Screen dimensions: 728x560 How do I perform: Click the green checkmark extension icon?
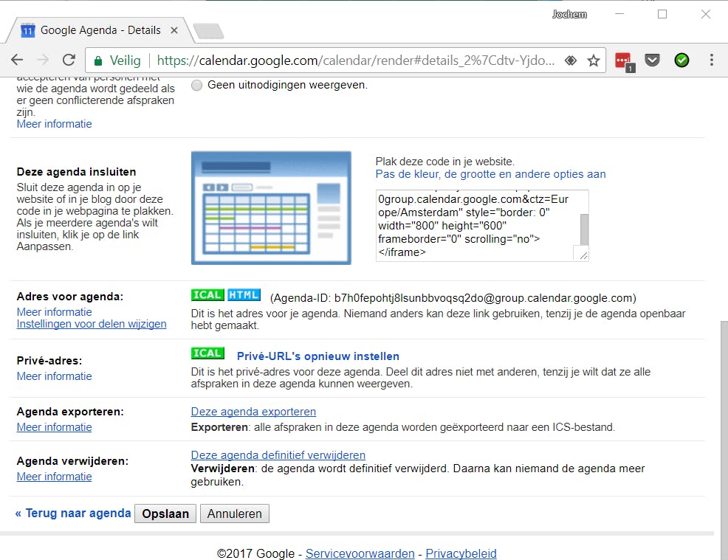681,60
